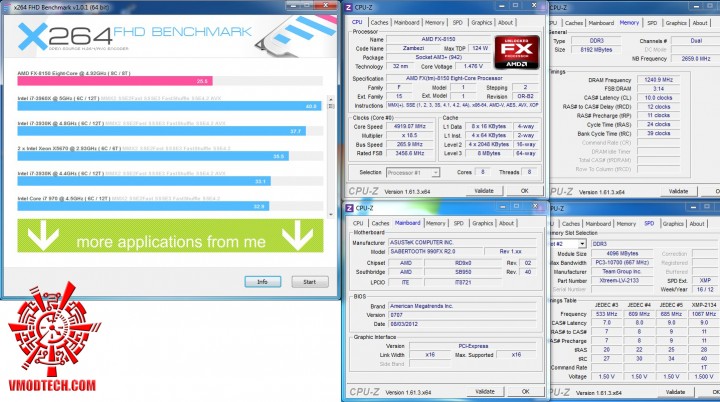Click the CAS# Latency value 10.0 clocks
This screenshot has height=402, width=720.
click(658, 98)
